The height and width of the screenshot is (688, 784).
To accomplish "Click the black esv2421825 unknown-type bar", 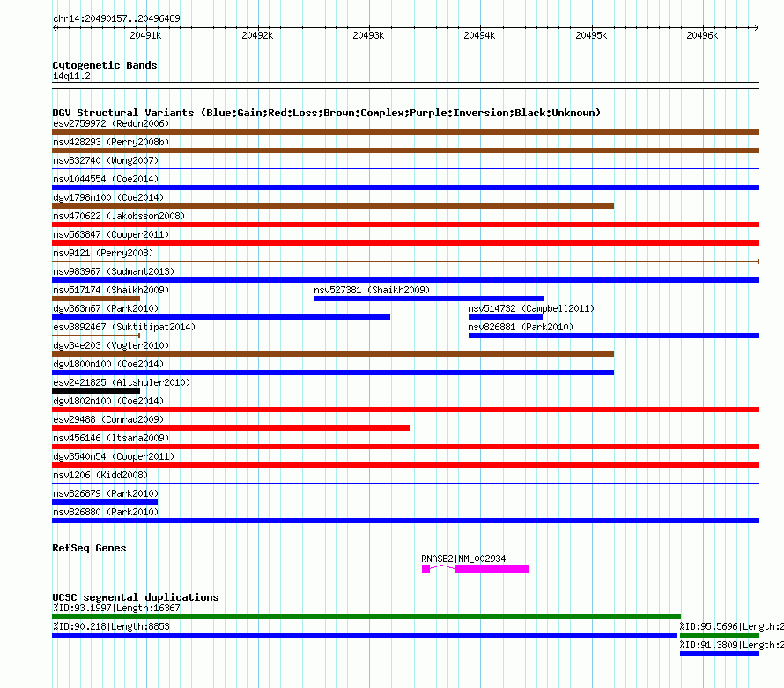I will pos(96,391).
